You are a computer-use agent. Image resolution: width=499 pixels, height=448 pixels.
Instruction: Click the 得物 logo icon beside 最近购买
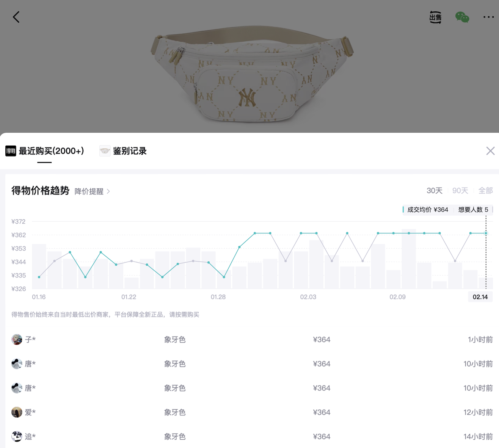tap(11, 151)
